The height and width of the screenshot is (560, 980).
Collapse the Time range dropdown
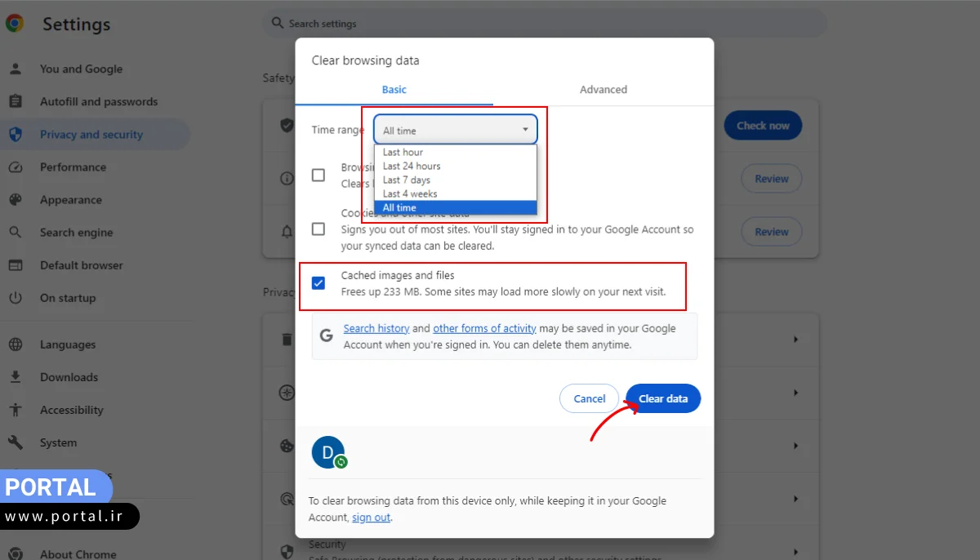pyautogui.click(x=455, y=130)
